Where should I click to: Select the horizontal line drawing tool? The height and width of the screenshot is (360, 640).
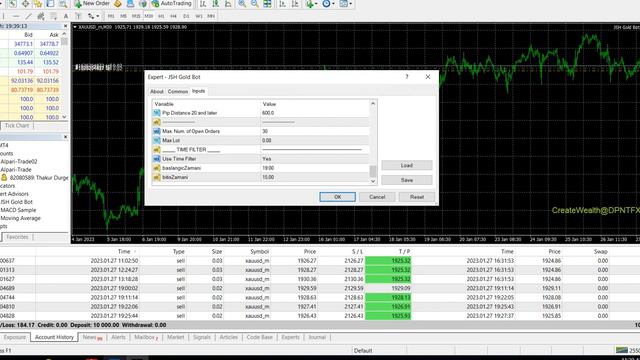(x=16, y=16)
